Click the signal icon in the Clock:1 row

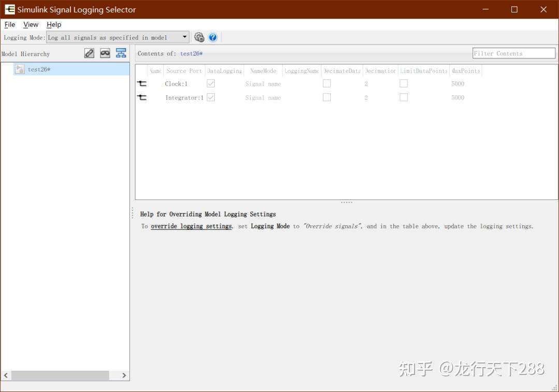pos(142,83)
